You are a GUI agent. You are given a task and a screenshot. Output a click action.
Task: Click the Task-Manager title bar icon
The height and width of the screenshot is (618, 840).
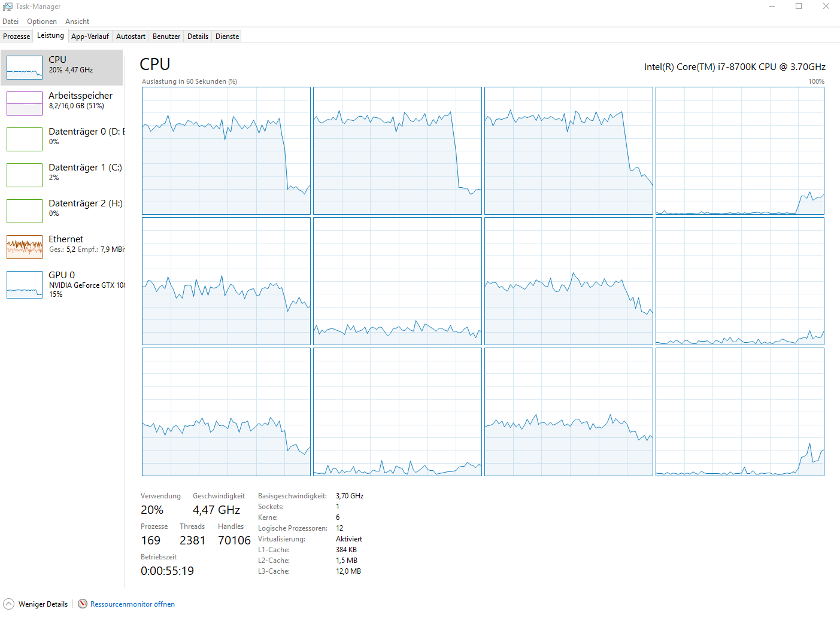[8, 7]
